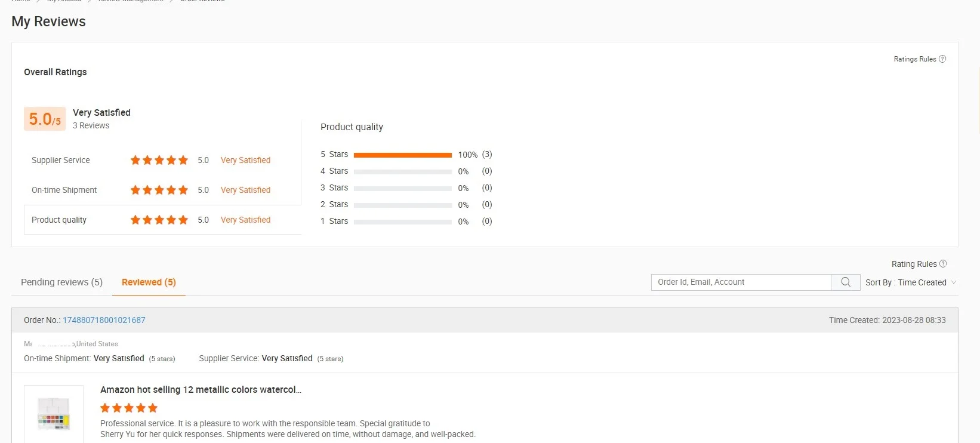Click the magnifier search icon
The image size is (980, 443).
(x=845, y=282)
